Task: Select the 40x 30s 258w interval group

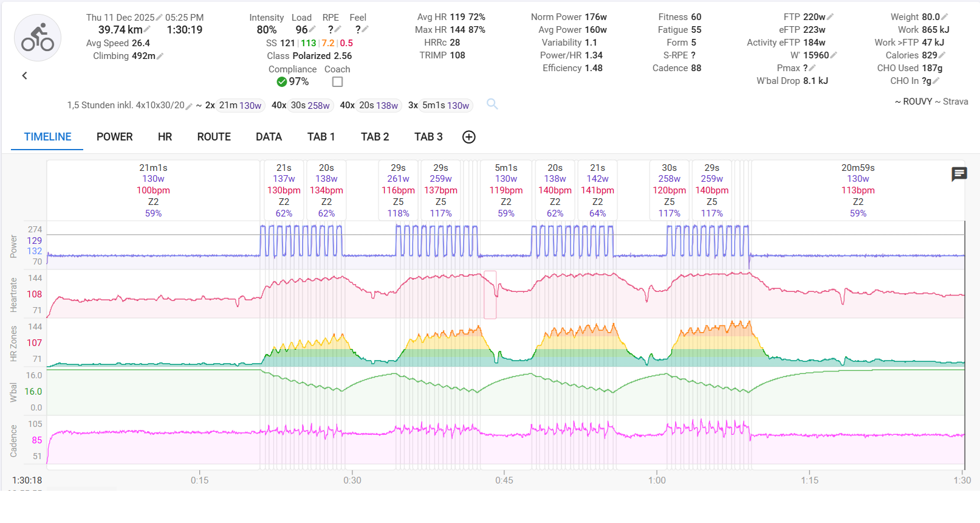Action: [x=301, y=105]
